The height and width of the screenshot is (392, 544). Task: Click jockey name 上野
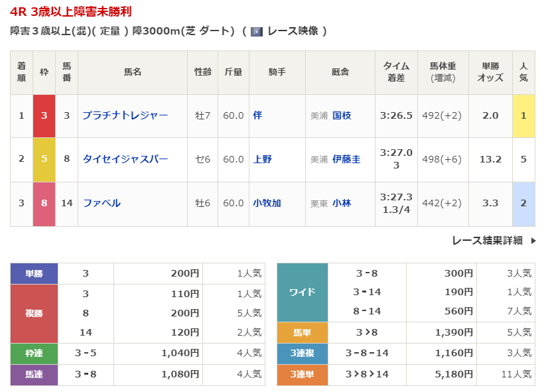(x=262, y=159)
